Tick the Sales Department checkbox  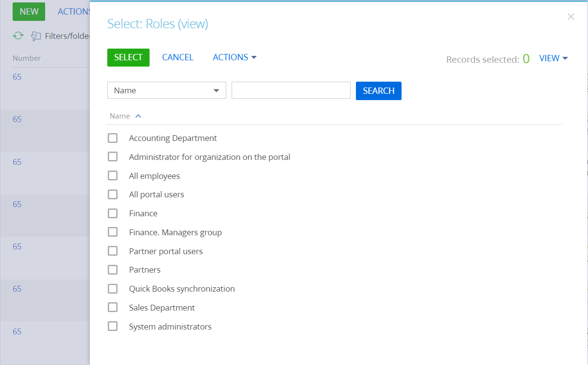(x=113, y=307)
